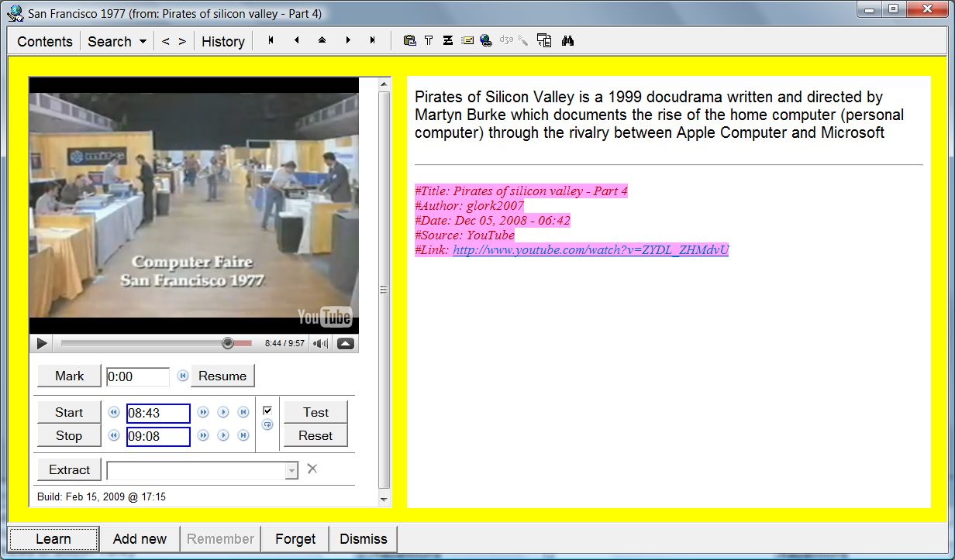Jump to first element with toolbar arrow
The image size is (955, 560).
tap(271, 40)
